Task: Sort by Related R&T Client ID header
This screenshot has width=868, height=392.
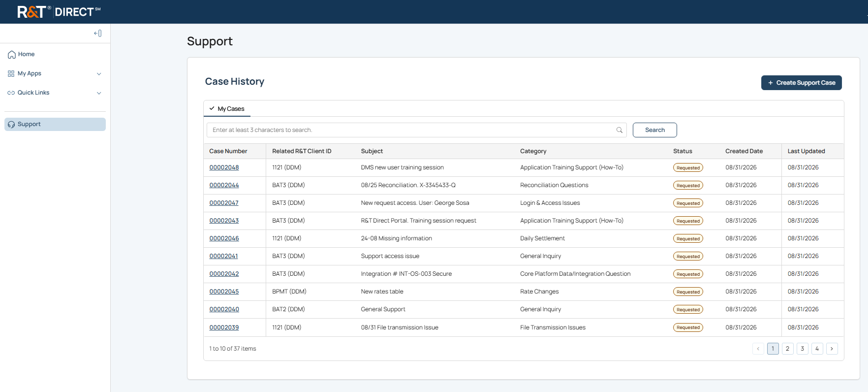Action: coord(302,151)
